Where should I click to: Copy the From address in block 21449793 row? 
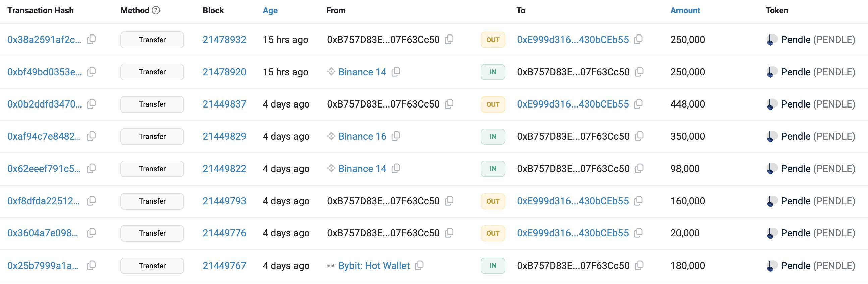click(449, 201)
